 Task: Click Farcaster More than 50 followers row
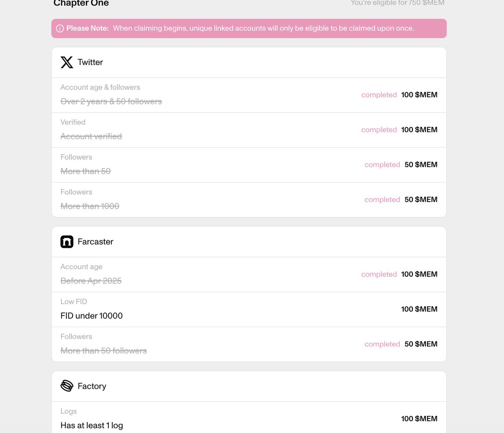(249, 344)
